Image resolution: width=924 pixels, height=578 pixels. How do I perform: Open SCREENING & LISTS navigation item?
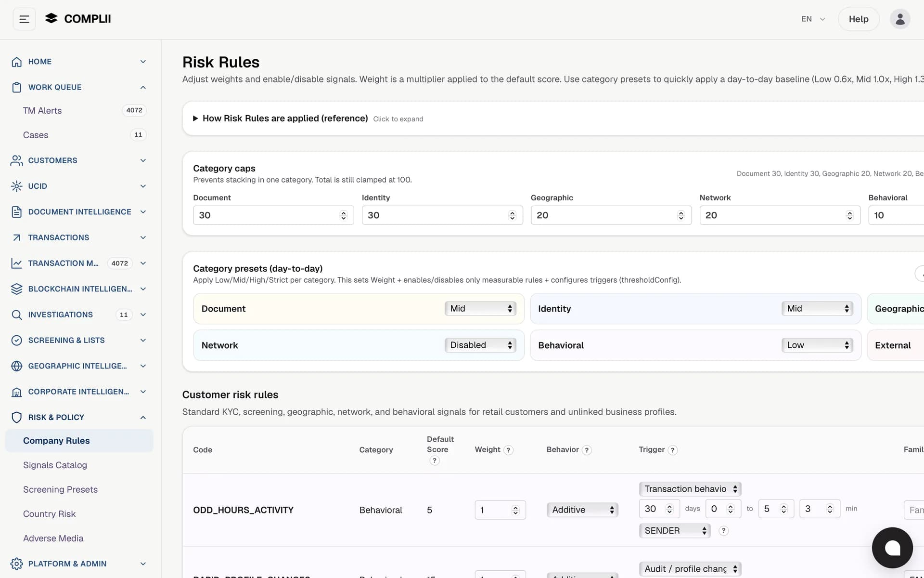click(79, 340)
